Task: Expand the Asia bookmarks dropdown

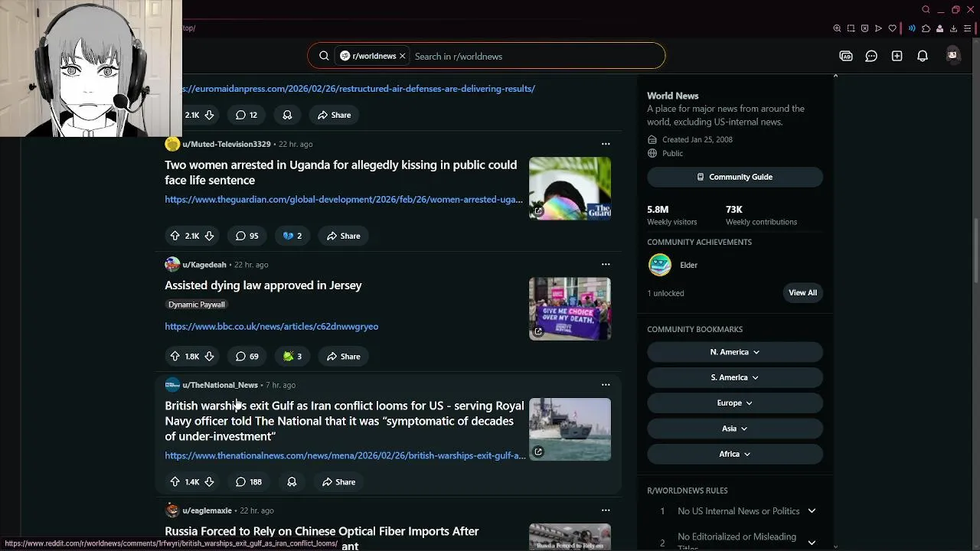Action: click(735, 429)
